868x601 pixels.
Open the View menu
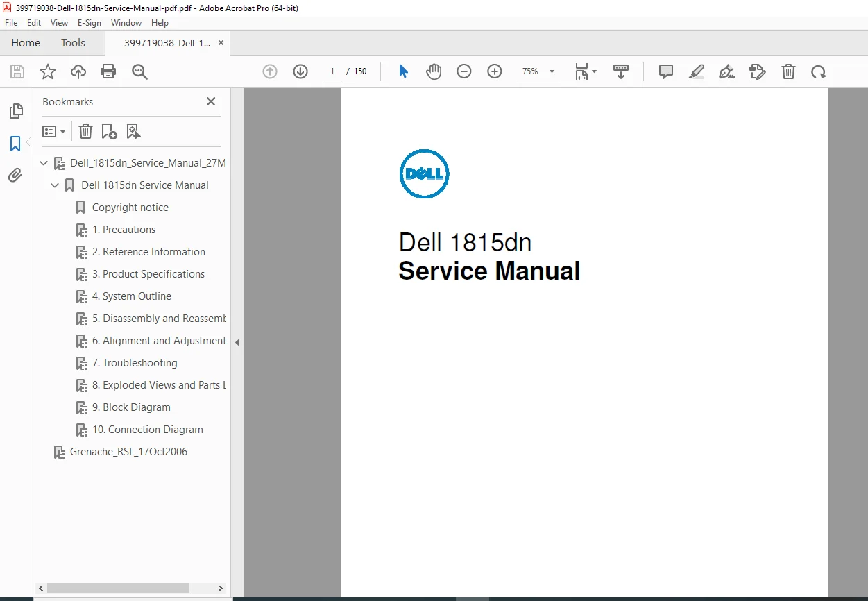point(60,23)
